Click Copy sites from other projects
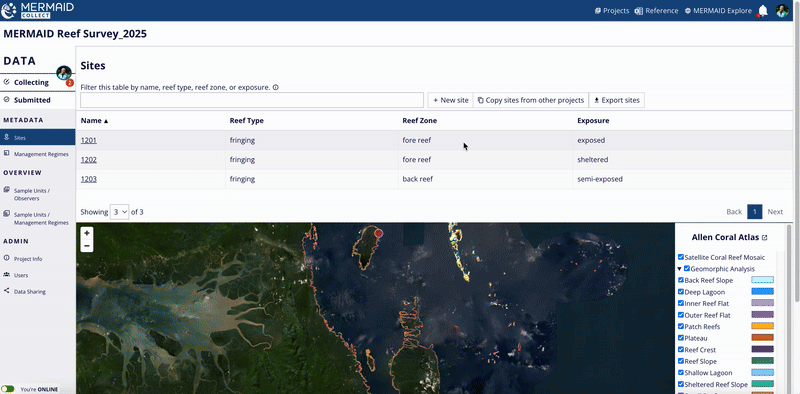Image resolution: width=800 pixels, height=394 pixels. coord(531,100)
